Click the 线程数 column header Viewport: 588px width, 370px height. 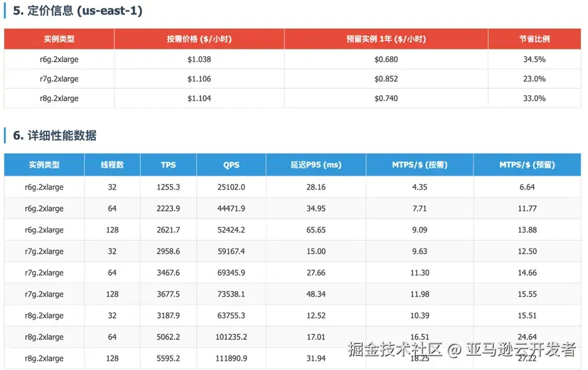click(112, 164)
